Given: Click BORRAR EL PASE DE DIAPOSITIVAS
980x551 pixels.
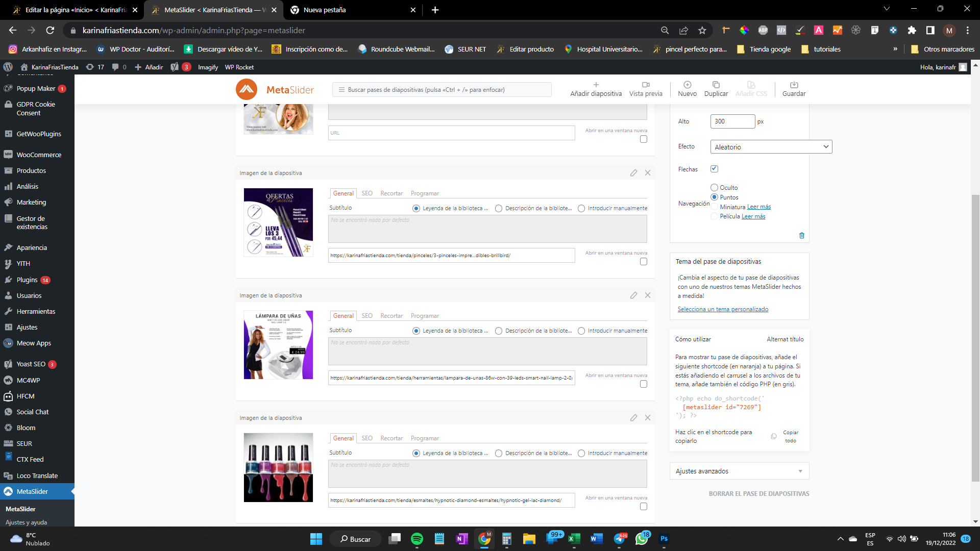Looking at the screenshot, I should 758,493.
